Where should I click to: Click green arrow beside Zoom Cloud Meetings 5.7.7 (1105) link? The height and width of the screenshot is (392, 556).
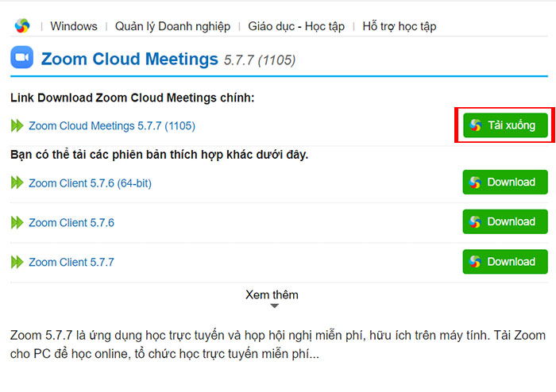click(x=17, y=125)
